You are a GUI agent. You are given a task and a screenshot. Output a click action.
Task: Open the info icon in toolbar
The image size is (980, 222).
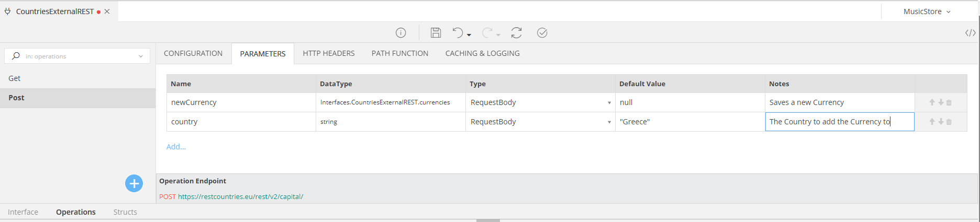tap(400, 33)
